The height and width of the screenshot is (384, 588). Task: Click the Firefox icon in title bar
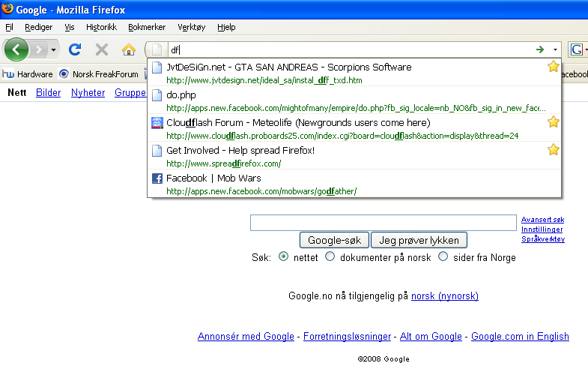[x=7, y=9]
